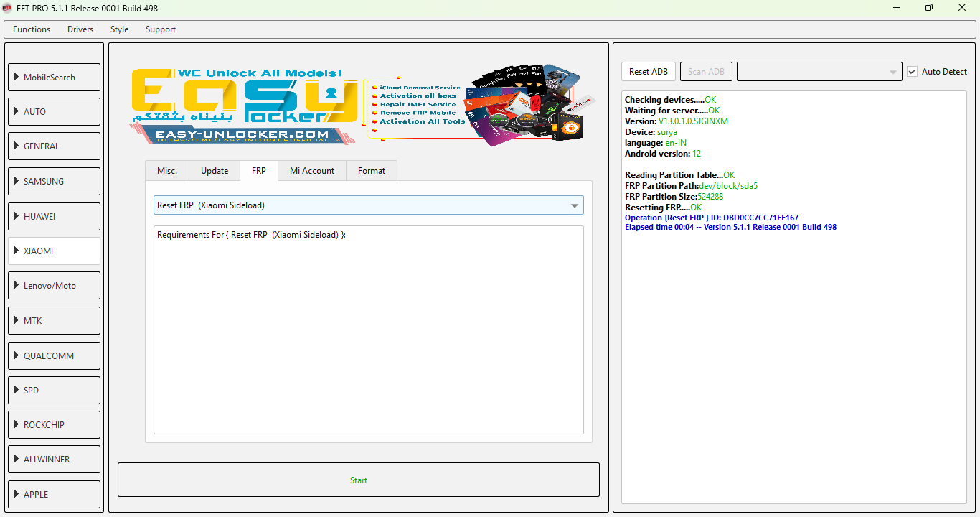
Task: Switch to the Update tab
Action: click(x=215, y=171)
